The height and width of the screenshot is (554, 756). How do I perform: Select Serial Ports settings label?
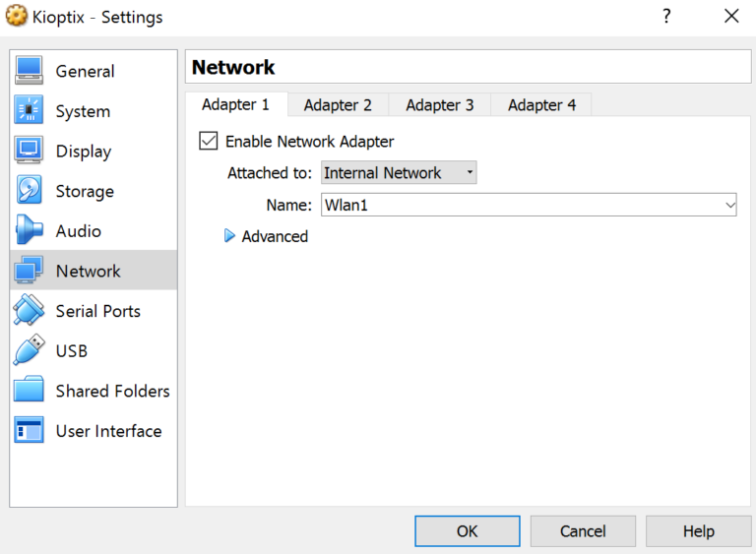(97, 311)
